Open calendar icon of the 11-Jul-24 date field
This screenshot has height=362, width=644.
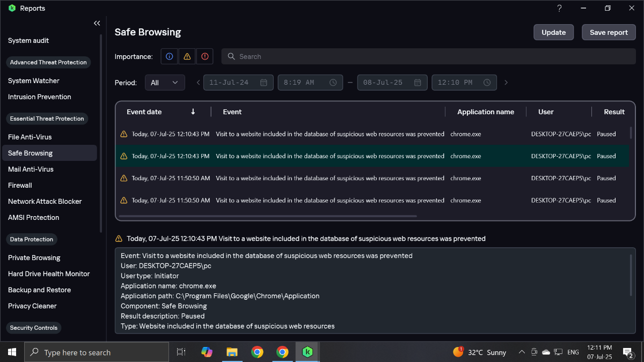pyautogui.click(x=264, y=83)
